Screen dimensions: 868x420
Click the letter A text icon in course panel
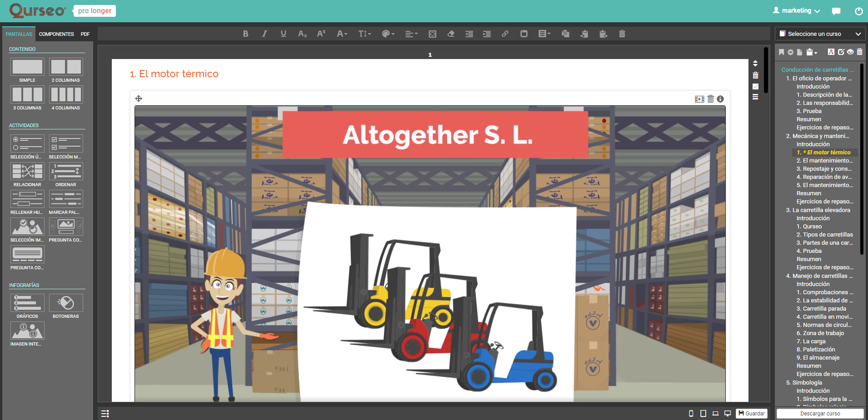click(831, 52)
